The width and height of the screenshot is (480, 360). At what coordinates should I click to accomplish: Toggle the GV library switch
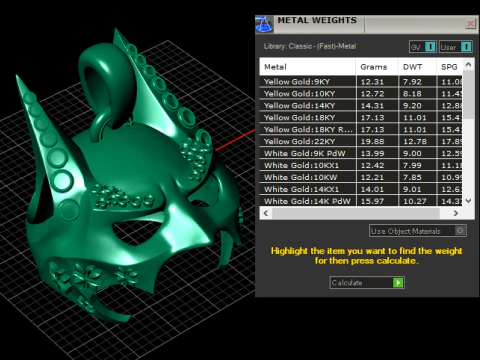tap(423, 47)
